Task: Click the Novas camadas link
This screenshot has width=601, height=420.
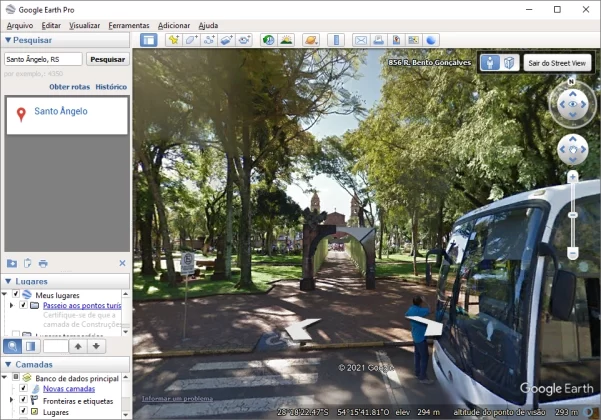Action: pyautogui.click(x=69, y=389)
